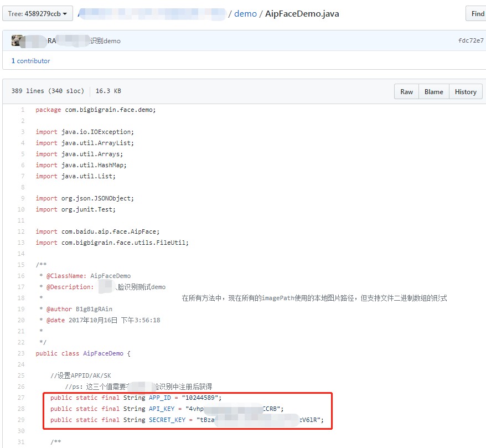
Task: Click the commit message ending in "识别demo"
Action: 105,41
